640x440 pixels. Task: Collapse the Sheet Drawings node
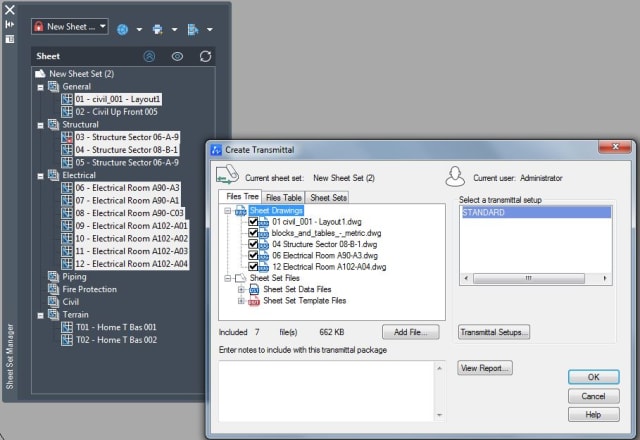[x=228, y=211]
